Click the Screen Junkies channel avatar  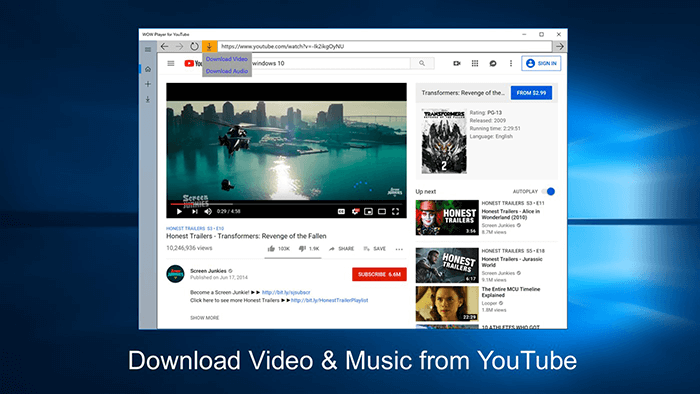tap(175, 274)
